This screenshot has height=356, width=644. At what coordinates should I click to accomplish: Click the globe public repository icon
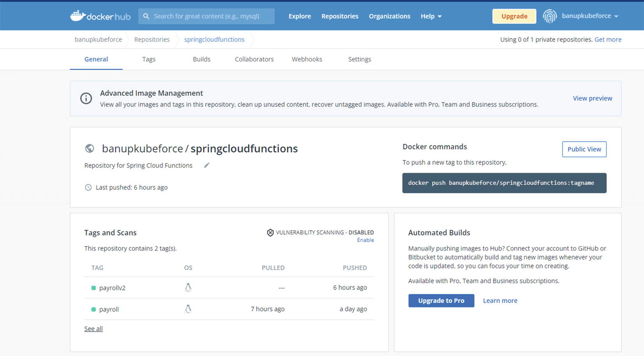pos(90,148)
